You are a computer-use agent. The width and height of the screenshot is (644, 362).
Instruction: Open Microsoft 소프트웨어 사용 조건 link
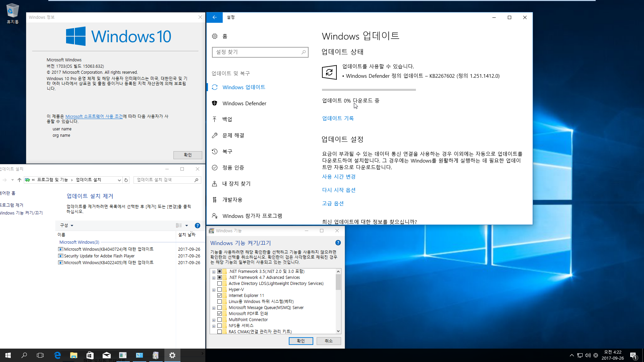pyautogui.click(x=94, y=116)
